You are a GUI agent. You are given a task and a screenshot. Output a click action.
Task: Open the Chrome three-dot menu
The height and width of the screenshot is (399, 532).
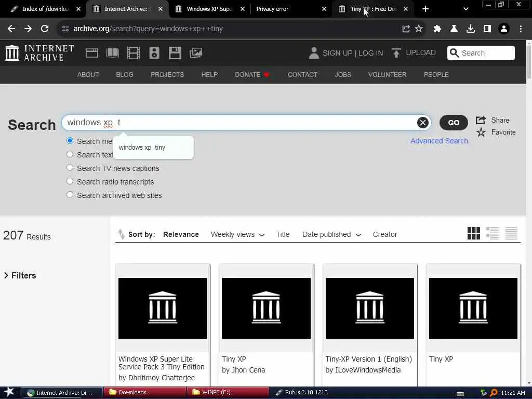tap(521, 29)
